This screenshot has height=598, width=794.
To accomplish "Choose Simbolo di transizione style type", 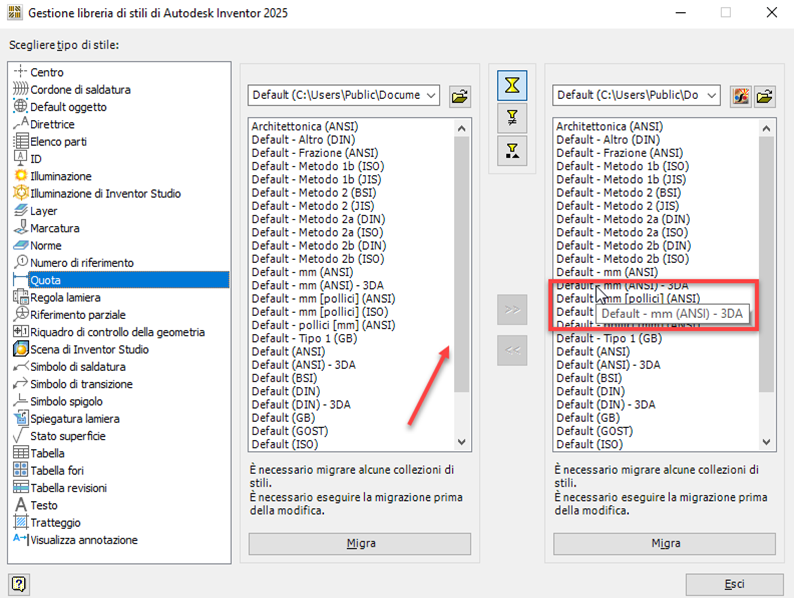I will (x=73, y=384).
